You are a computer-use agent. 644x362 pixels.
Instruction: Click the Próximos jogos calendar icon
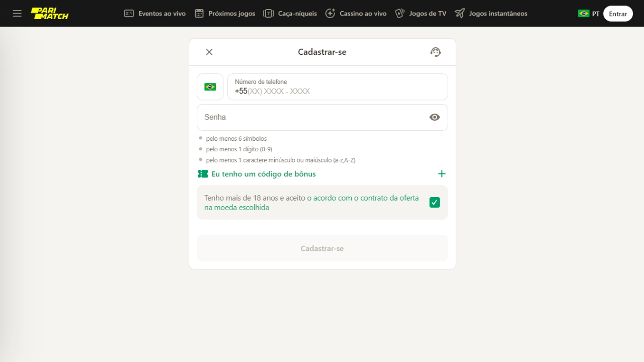click(x=199, y=14)
